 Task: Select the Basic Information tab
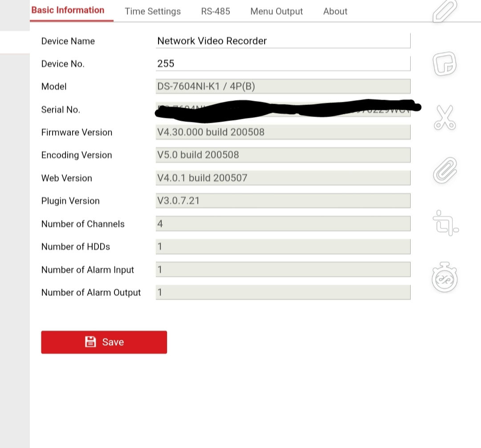(x=68, y=10)
